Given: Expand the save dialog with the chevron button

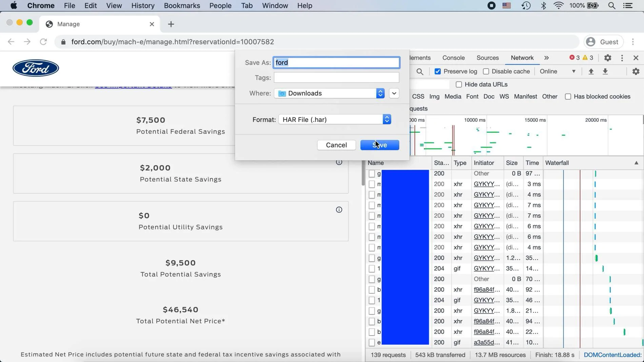Looking at the screenshot, I should [x=394, y=93].
